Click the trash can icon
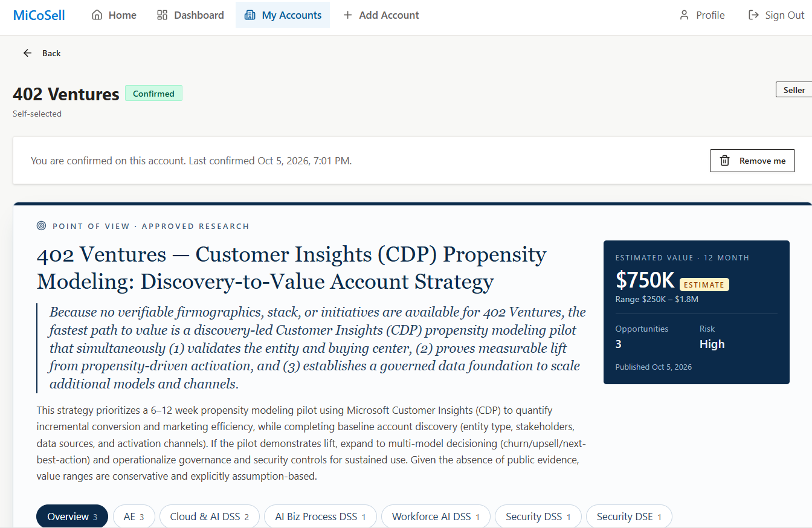This screenshot has height=528, width=812. click(x=725, y=161)
